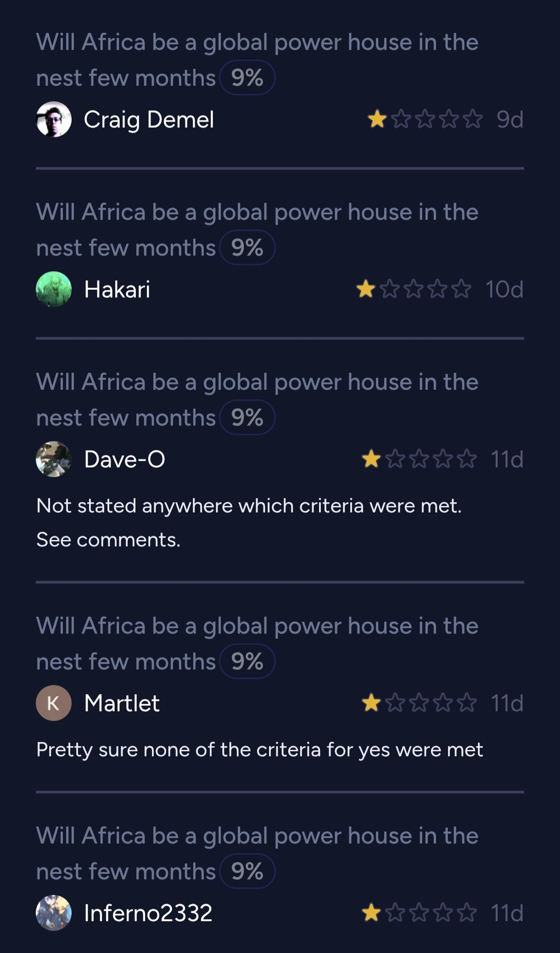The height and width of the screenshot is (953, 560).
Task: Tap Hakari's green avatar picture
Action: point(54,289)
